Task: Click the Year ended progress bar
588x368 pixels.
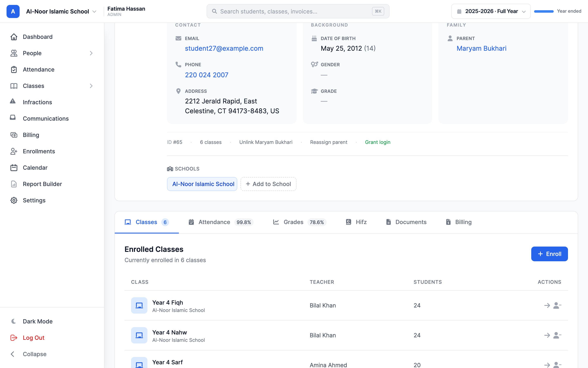Action: click(544, 11)
